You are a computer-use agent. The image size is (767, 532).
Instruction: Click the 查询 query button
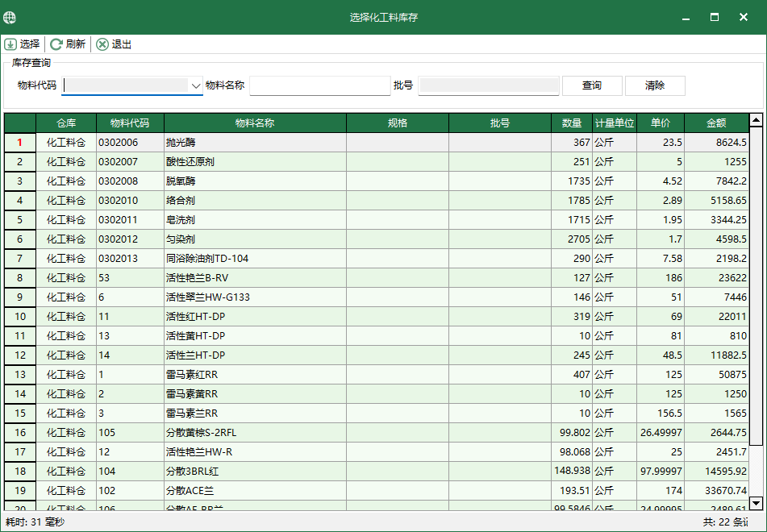594,85
